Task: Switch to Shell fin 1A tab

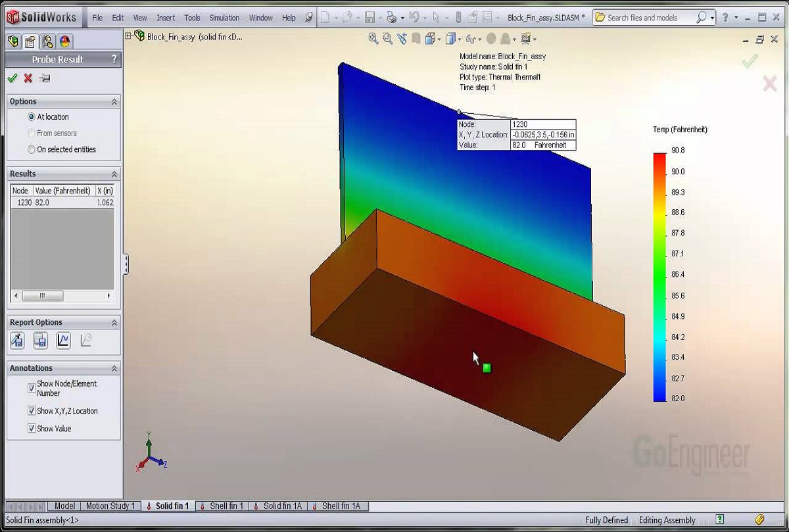Action: point(339,506)
